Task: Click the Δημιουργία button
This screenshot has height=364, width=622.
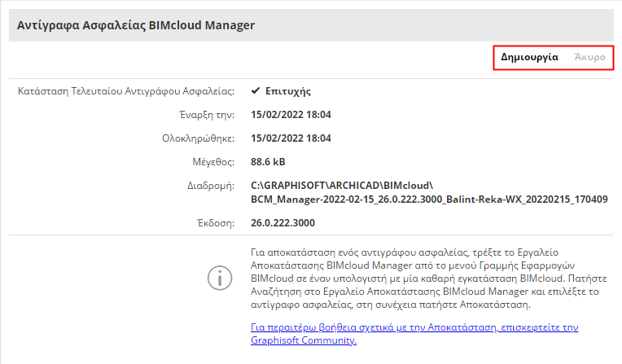Action: (529, 57)
